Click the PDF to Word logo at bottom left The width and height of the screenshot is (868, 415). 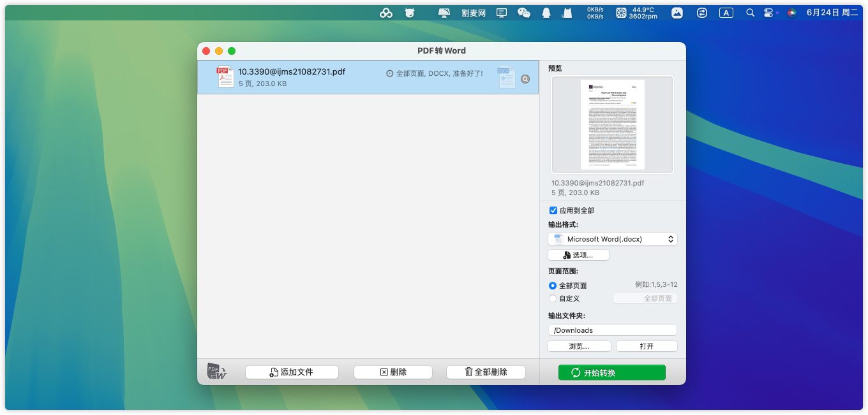(217, 372)
